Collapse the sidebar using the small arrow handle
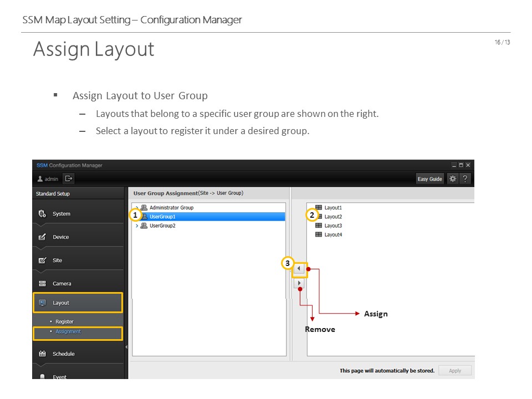Image resolution: width=532 pixels, height=399 pixels. pos(126,347)
